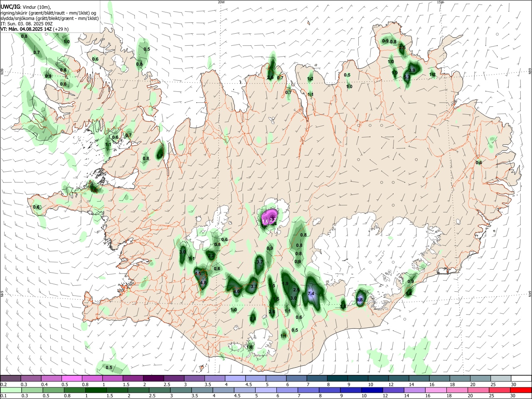
Task: Click the 20W longitude label at the top
Action: (x=222, y=2)
